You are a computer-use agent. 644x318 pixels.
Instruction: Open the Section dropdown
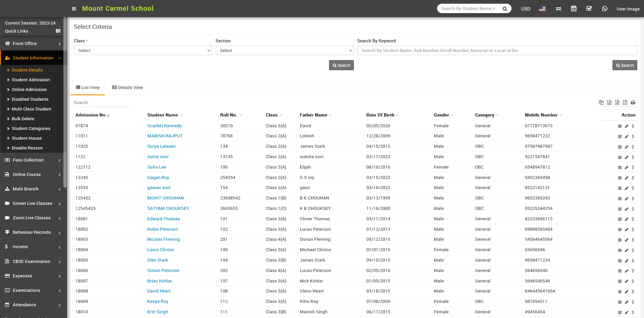pyautogui.click(x=284, y=50)
